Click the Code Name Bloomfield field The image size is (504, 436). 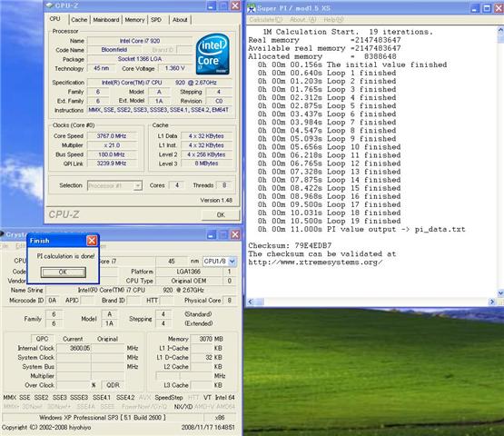pyautogui.click(x=114, y=50)
